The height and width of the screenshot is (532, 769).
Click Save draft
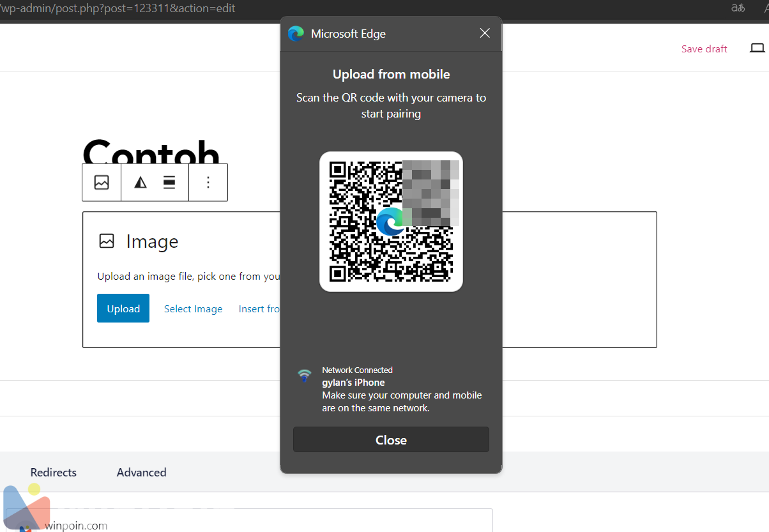704,49
